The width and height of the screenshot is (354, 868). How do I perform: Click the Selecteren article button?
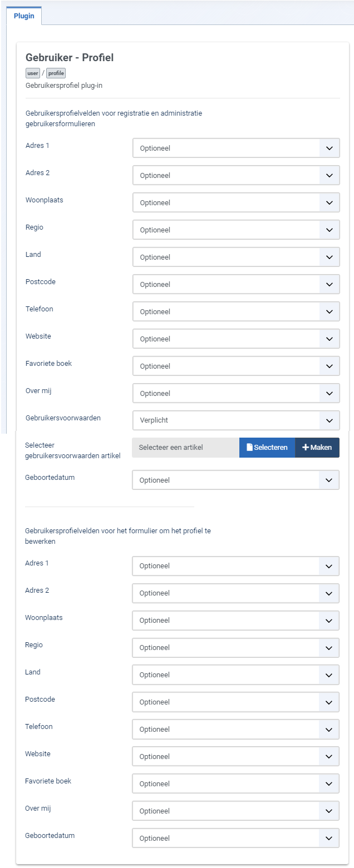coord(267,448)
